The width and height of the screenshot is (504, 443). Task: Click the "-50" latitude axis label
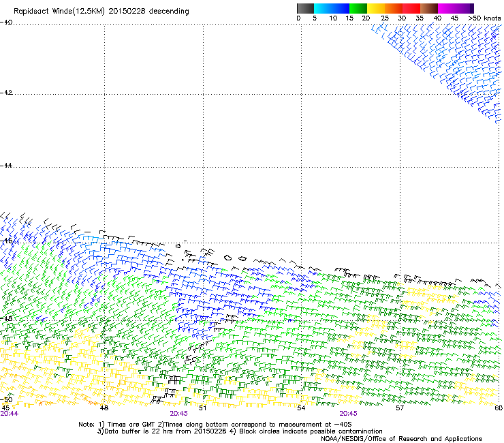point(6,399)
